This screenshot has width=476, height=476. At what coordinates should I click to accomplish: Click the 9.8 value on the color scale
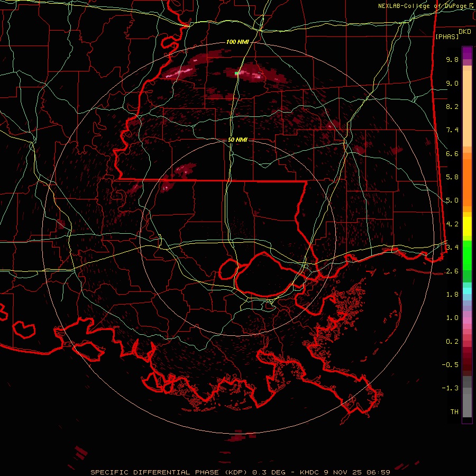point(452,59)
